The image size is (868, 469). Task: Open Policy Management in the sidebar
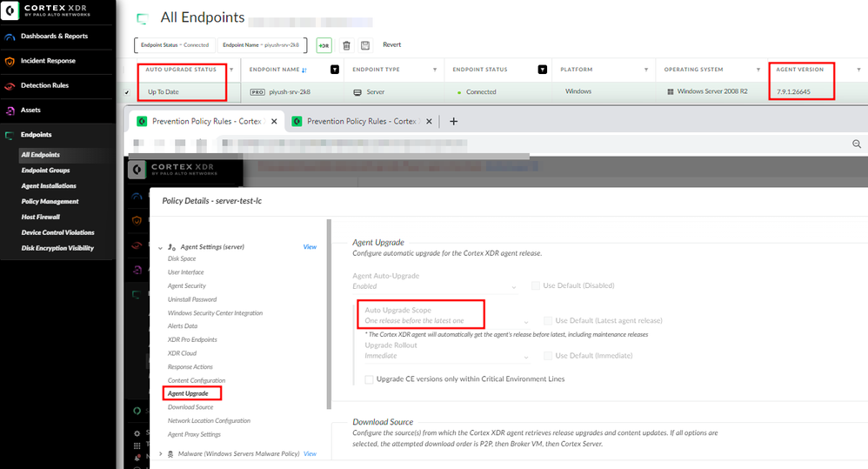click(50, 202)
